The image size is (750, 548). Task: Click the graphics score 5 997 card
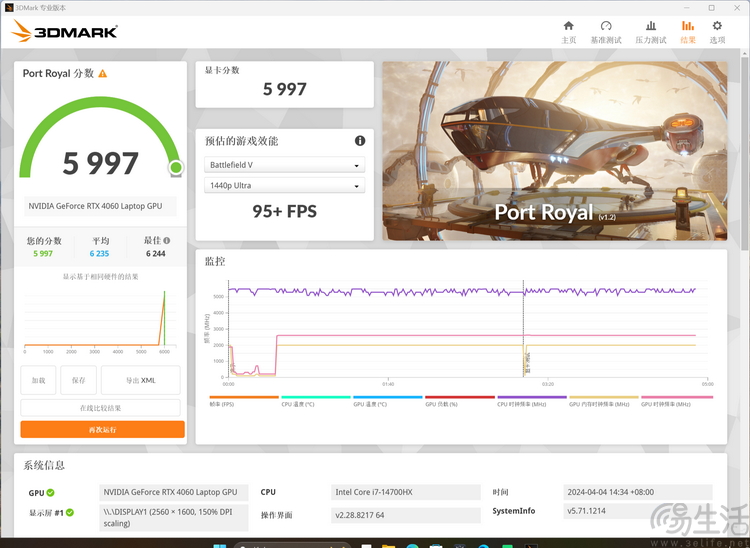(285, 85)
